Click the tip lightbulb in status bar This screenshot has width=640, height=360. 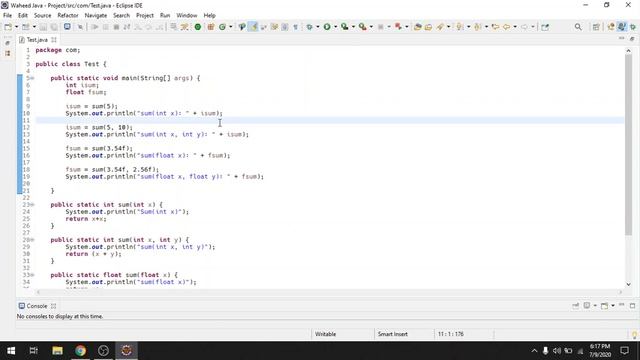pyautogui.click(x=634, y=335)
